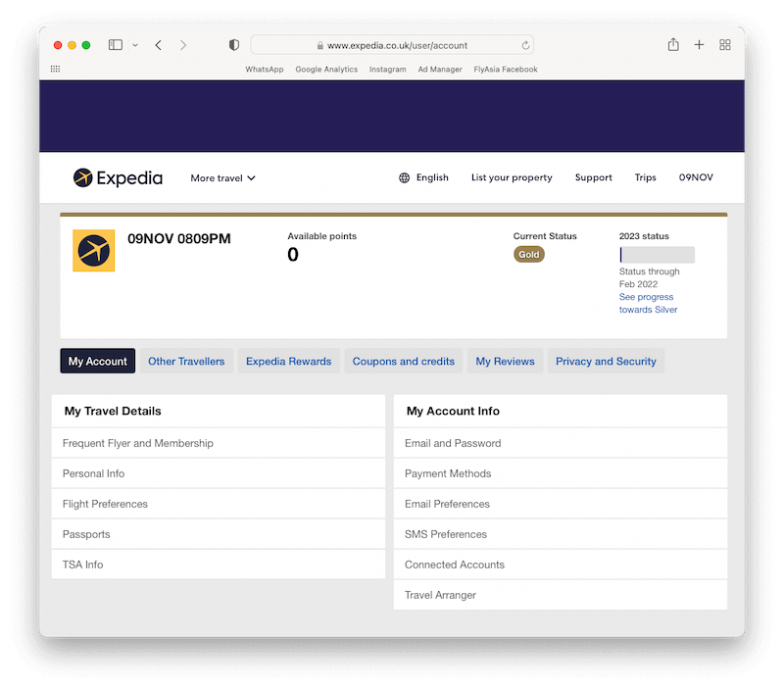This screenshot has height=689, width=784.
Task: Switch to Coupons and credits tab
Action: point(403,361)
